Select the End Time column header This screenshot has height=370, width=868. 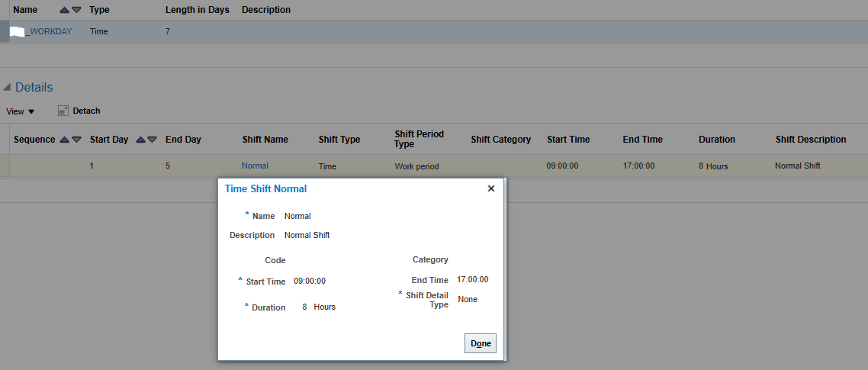point(643,140)
